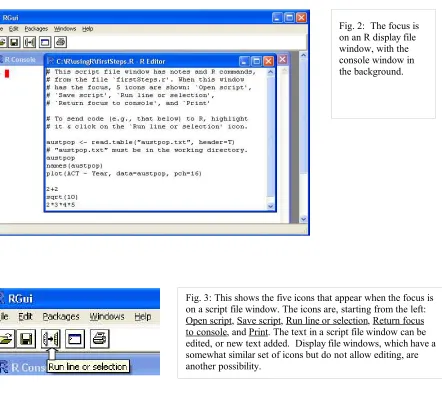The image size is (442, 395).
Task: Click Run line or selection icon in lower toolbar
Action: tap(51, 339)
